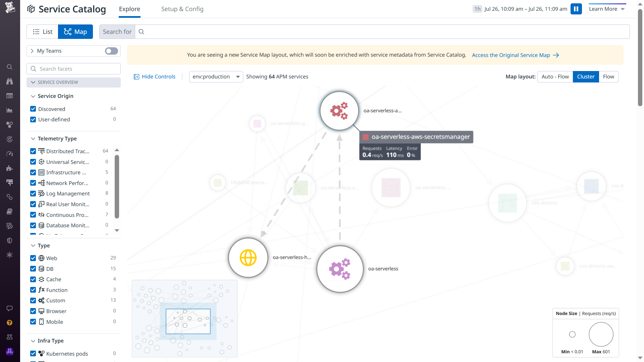The width and height of the screenshot is (644, 362).
Task: Switch to Setup & Config tab
Action: point(182,9)
